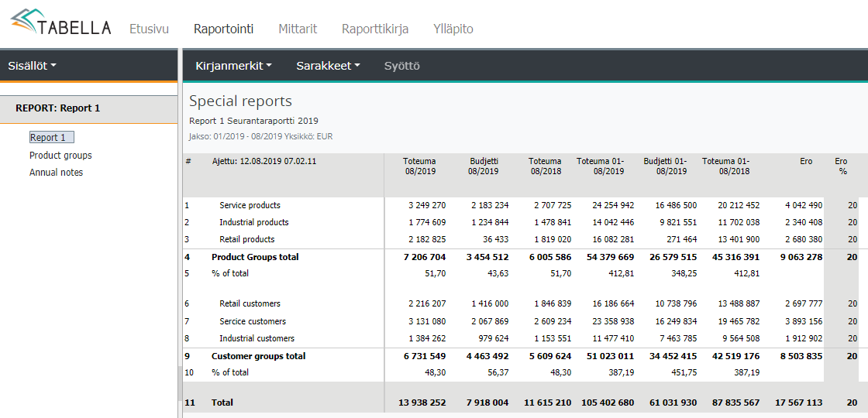Click the Budjetti 08/2019 column header
The image size is (868, 418).
click(484, 166)
